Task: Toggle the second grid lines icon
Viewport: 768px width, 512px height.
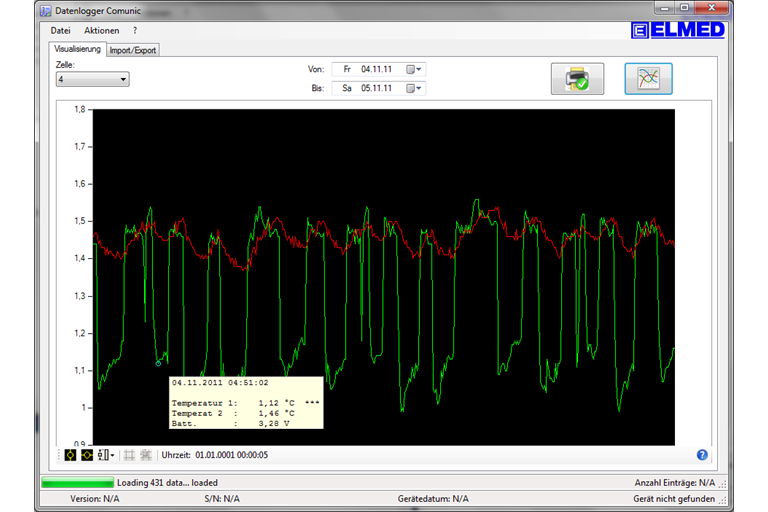Action: pyautogui.click(x=146, y=455)
